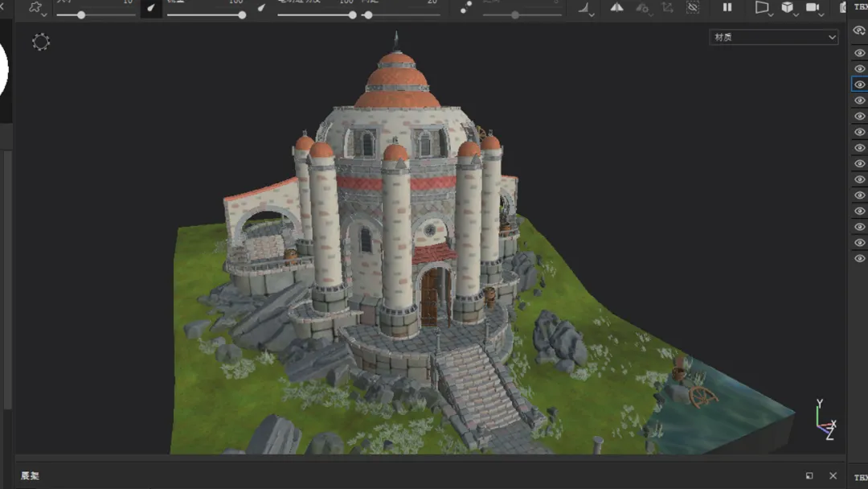The width and height of the screenshot is (868, 489).
Task: Click the XYZ axis gizmo in viewport
Action: tap(825, 420)
